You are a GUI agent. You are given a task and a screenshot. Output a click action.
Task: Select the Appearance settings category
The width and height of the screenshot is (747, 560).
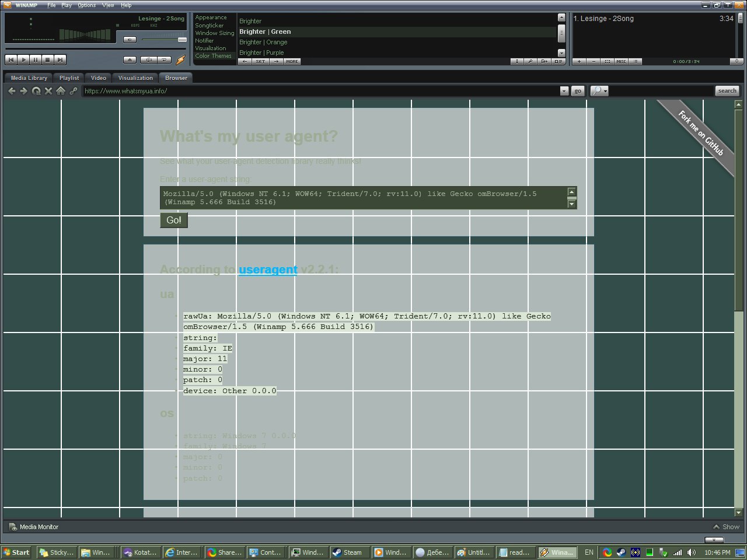coord(211,17)
